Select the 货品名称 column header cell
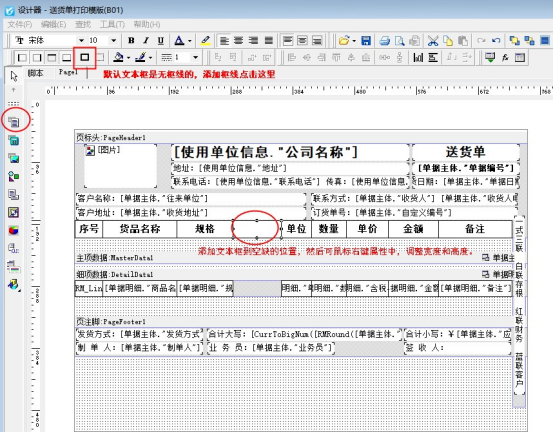 pyautogui.click(x=140, y=229)
